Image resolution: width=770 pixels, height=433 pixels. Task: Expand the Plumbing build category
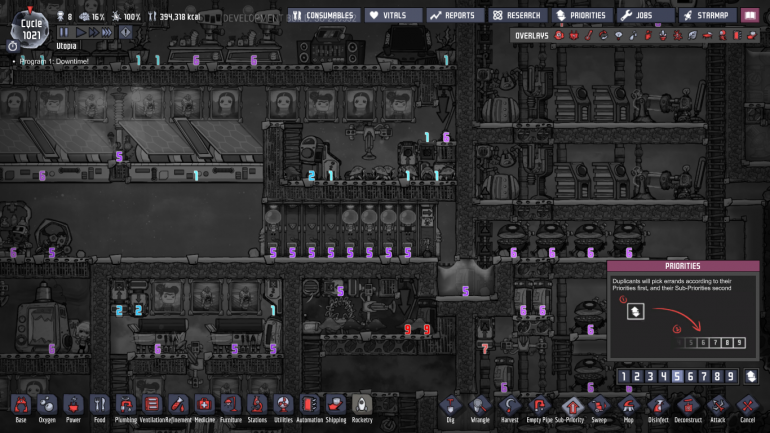125,406
